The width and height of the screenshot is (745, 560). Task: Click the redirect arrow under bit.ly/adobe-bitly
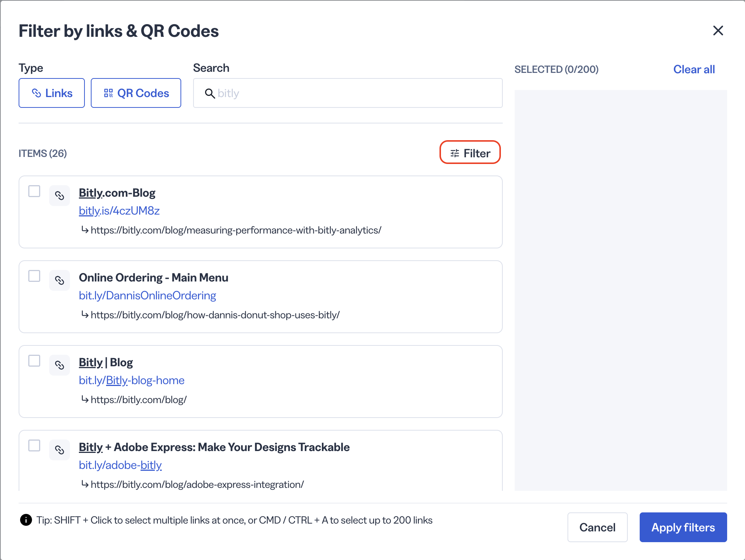85,485
